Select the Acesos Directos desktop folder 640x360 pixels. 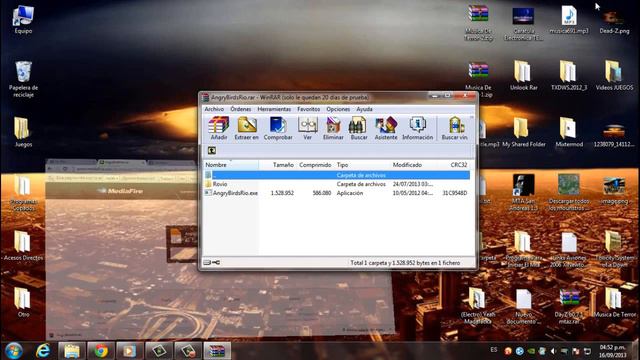coord(23,245)
